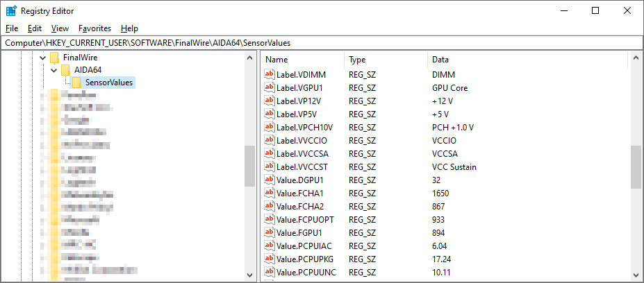Click the SensorValues folder icon

coord(77,83)
